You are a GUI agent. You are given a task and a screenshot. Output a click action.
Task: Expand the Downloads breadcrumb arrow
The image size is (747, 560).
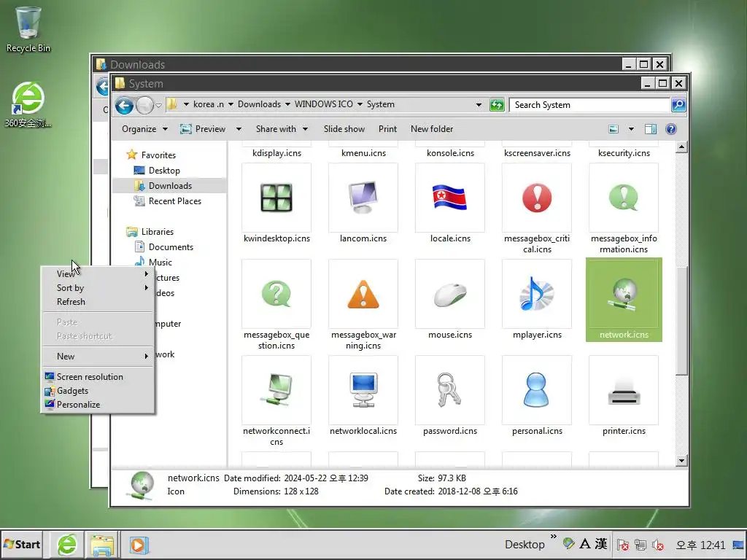coord(287,104)
